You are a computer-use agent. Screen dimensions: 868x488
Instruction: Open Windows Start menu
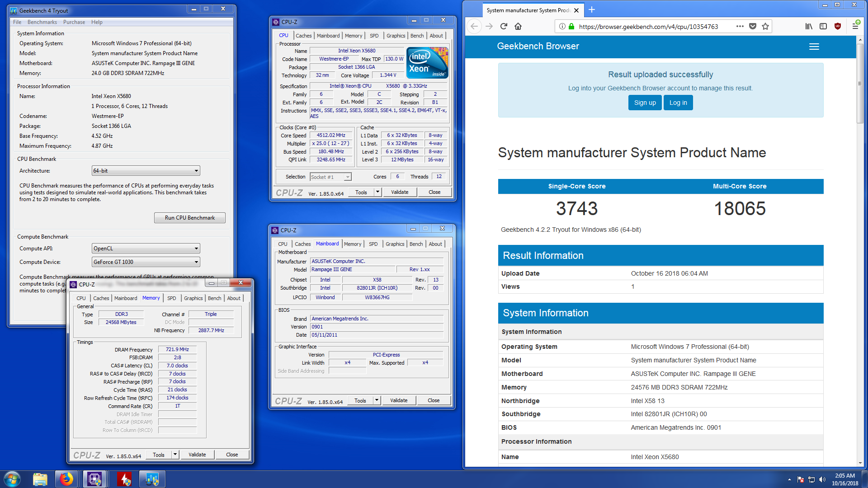point(12,479)
